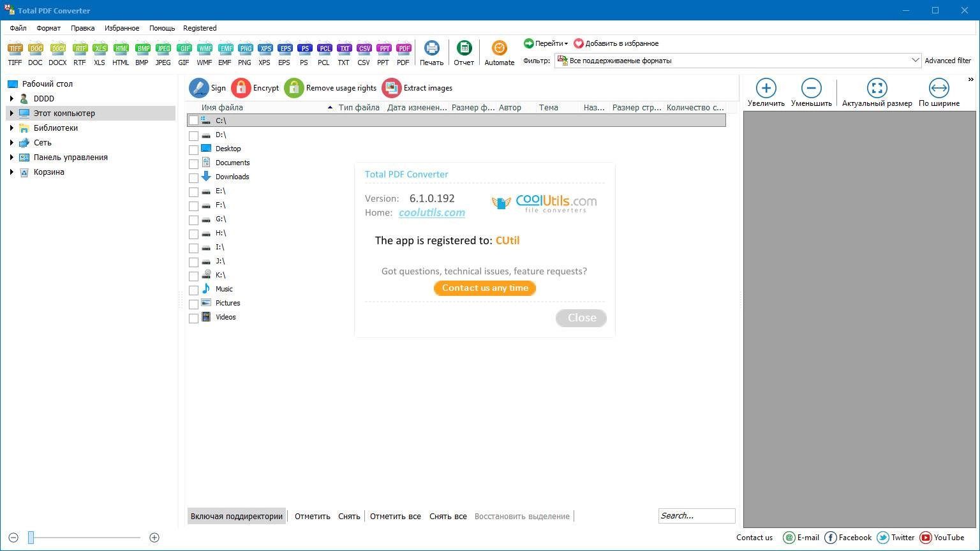Zoom in preview with Увеличить
Screen dimensions: 980x551
[x=766, y=92]
